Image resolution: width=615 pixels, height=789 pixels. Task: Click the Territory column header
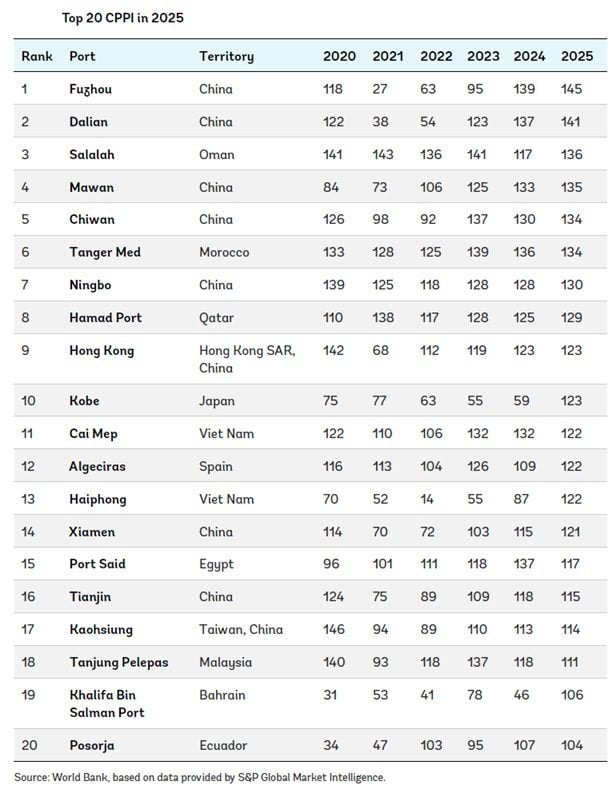pos(226,56)
